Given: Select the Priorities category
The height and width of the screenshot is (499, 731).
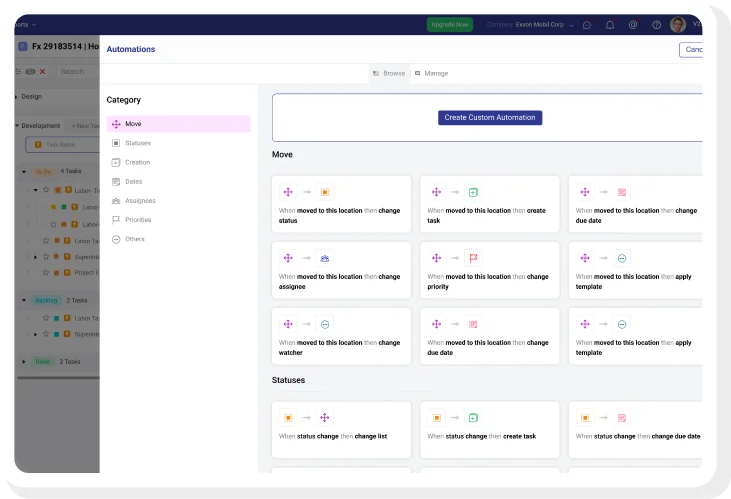Looking at the screenshot, I should coord(179,220).
